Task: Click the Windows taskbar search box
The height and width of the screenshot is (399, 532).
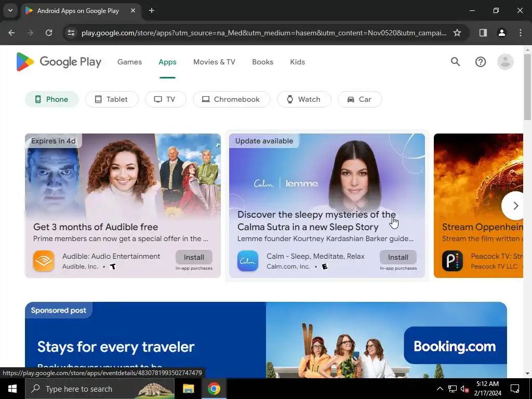Action: point(100,389)
